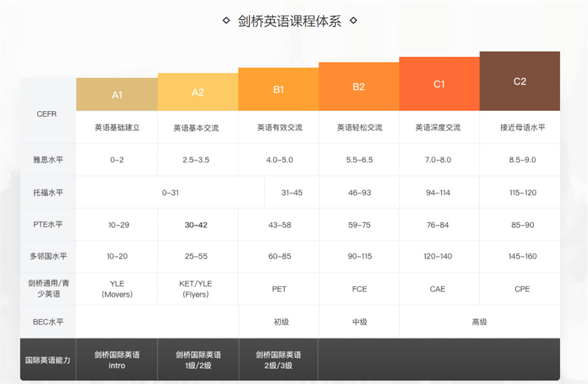Select the B1 level header block

[278, 89]
